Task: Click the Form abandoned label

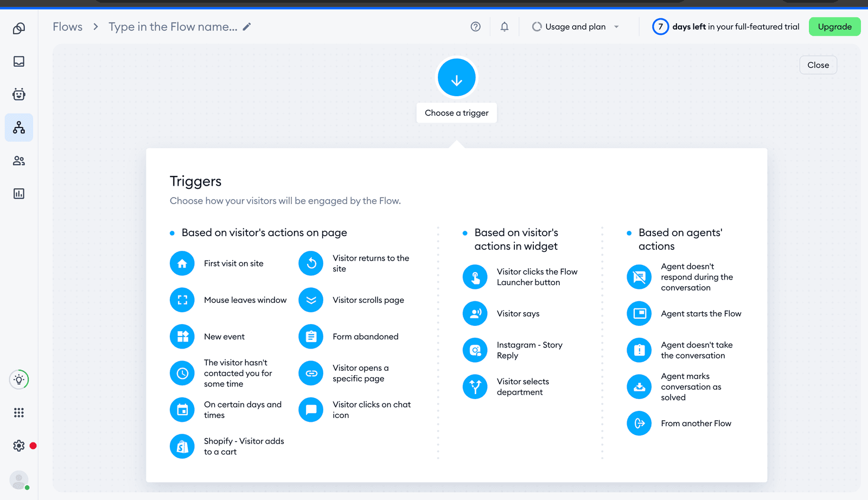Action: [366, 337]
